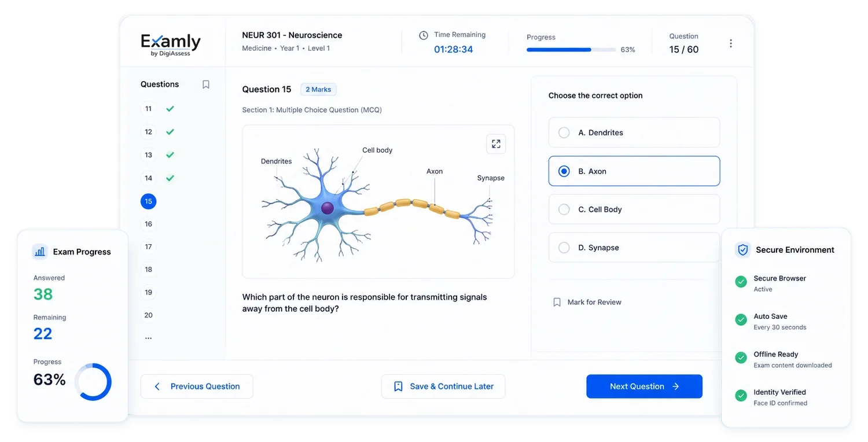
Task: Click the Remaining count 22
Action: click(43, 334)
